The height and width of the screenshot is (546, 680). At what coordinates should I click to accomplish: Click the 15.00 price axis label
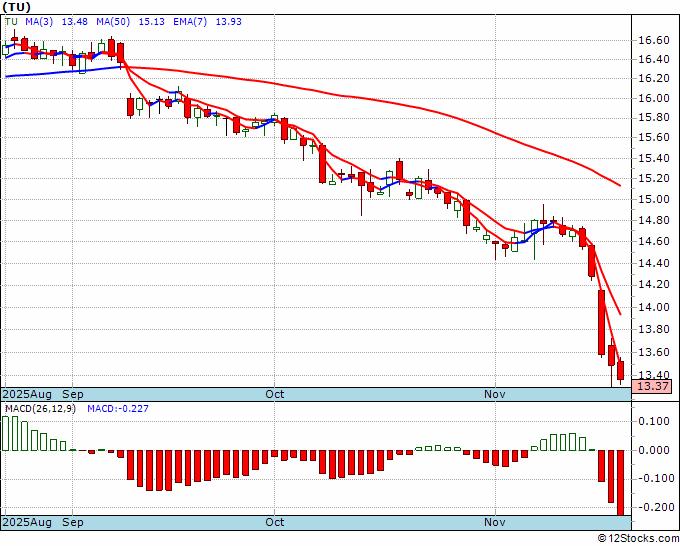click(654, 199)
